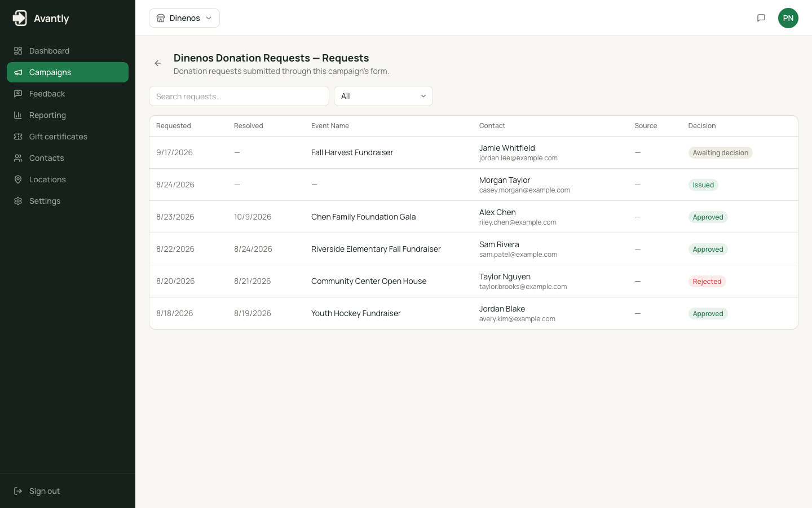Click the Locations pin icon
Viewport: 812px width, 508px height.
click(18, 179)
